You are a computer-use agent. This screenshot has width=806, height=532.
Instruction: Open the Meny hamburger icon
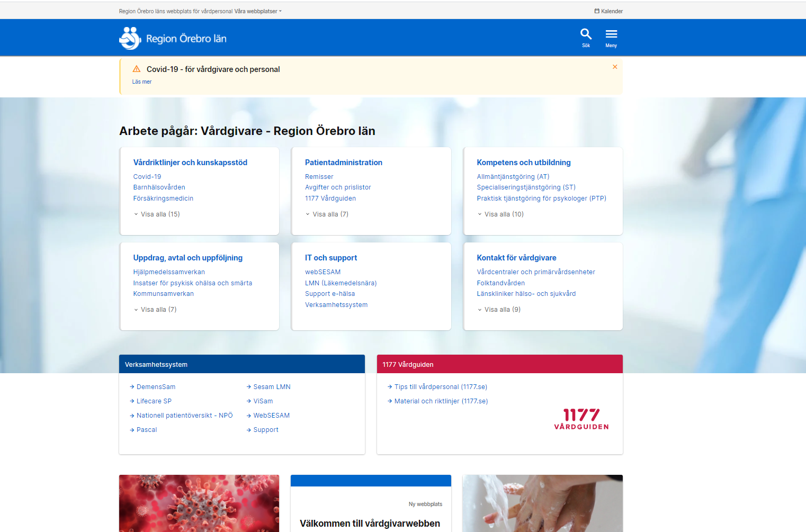click(x=611, y=34)
